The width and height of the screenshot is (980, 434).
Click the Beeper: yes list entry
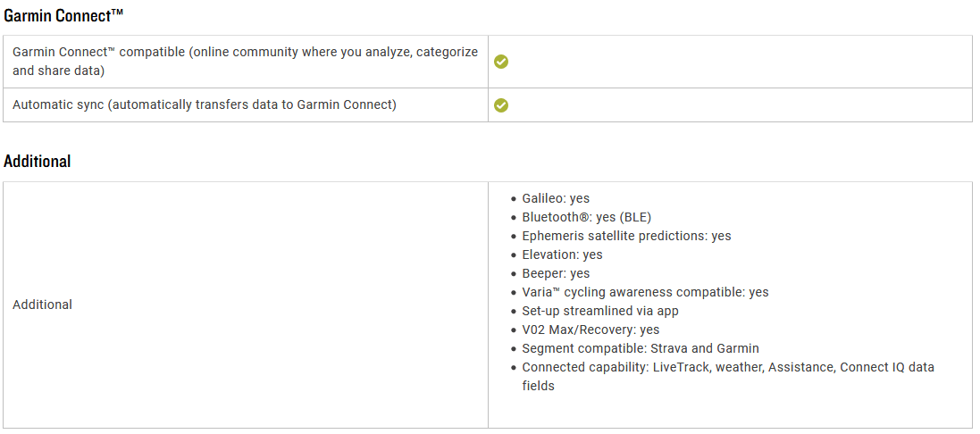click(556, 273)
